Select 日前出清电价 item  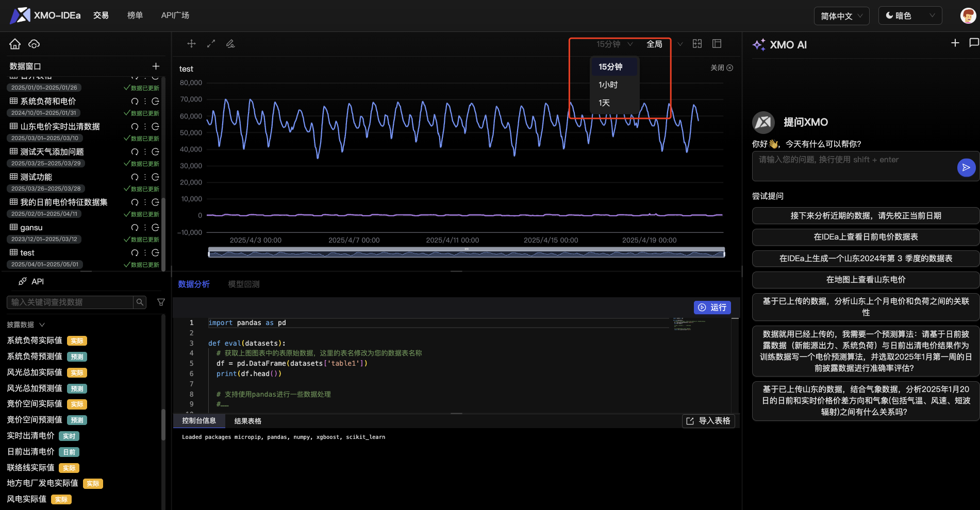click(30, 452)
